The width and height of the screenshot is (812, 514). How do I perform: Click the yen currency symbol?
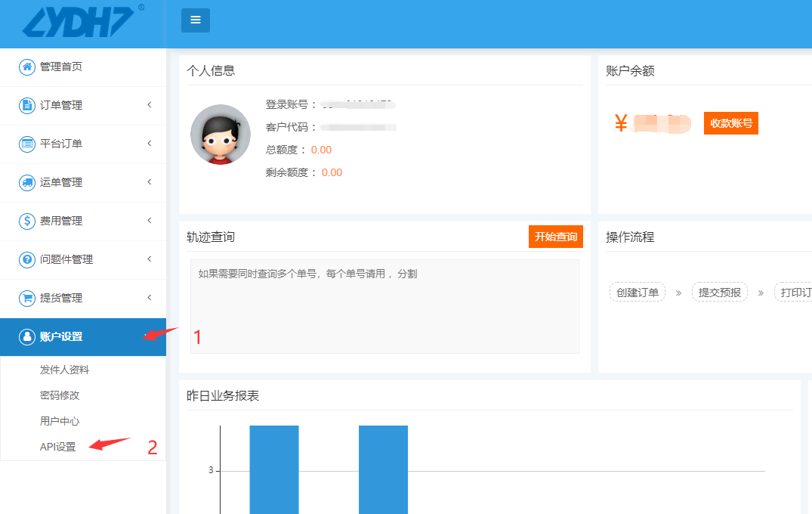coord(620,123)
